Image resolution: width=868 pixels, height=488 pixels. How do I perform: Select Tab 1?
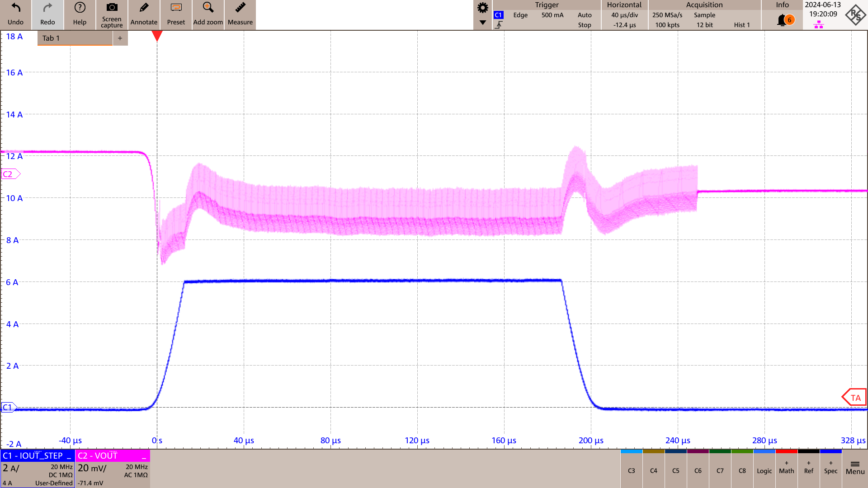(75, 38)
